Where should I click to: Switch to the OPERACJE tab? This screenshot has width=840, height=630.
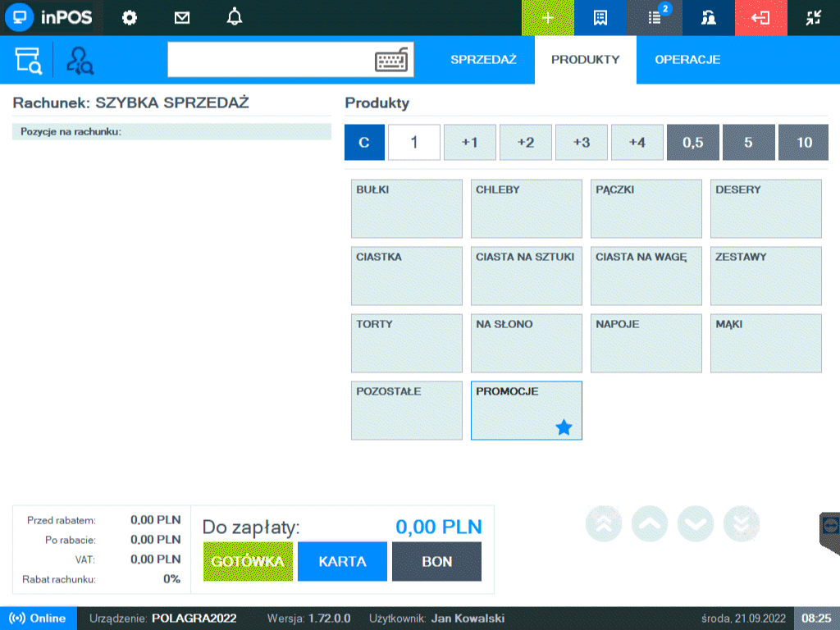687,60
